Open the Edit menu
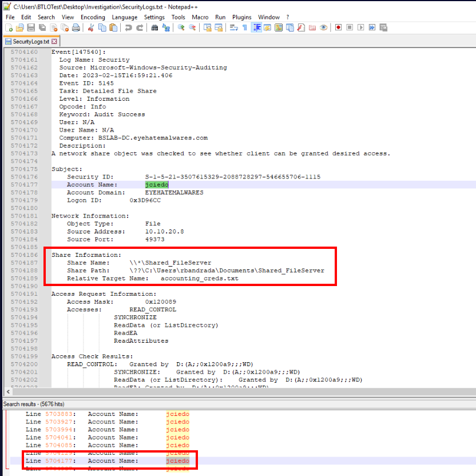 (26, 17)
